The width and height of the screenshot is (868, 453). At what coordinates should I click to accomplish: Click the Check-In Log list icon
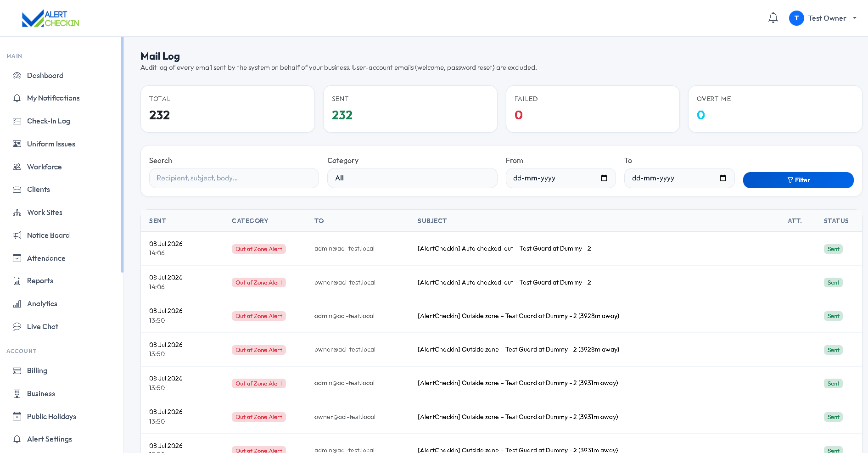pos(17,121)
